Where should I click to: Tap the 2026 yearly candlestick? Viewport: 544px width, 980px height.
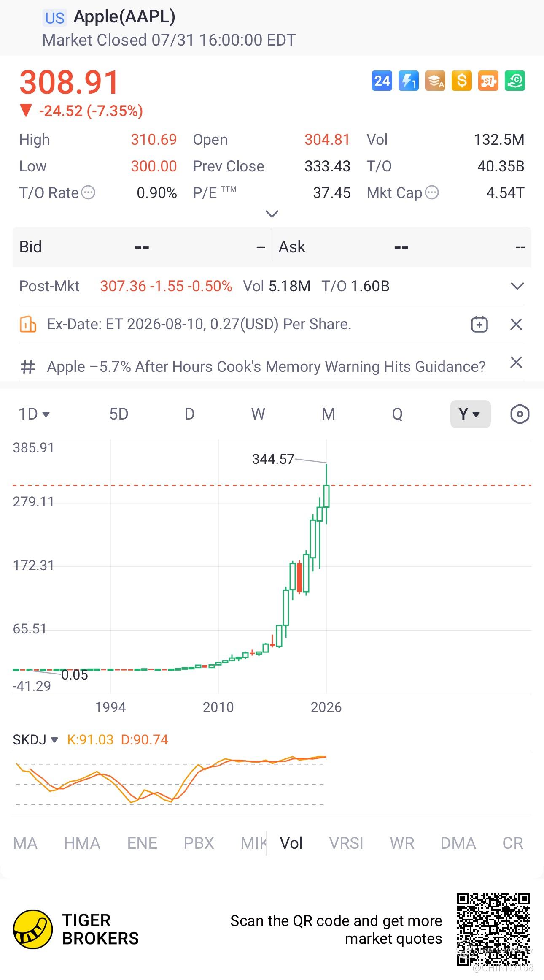point(326,494)
